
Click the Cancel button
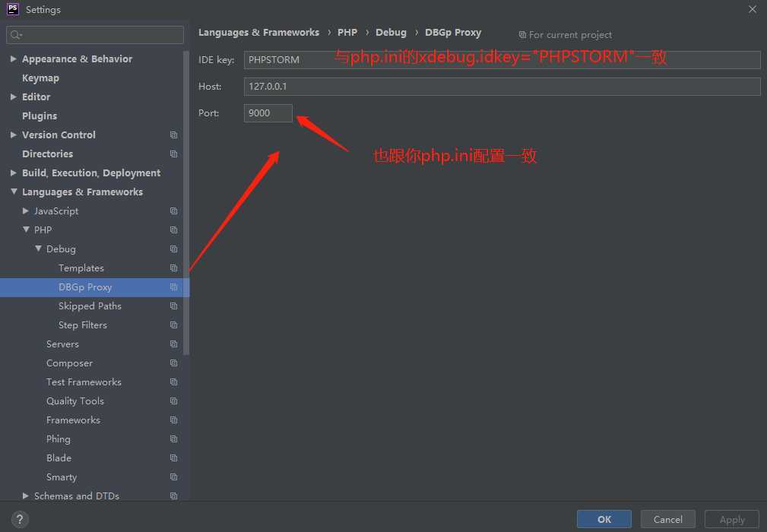pyautogui.click(x=667, y=519)
